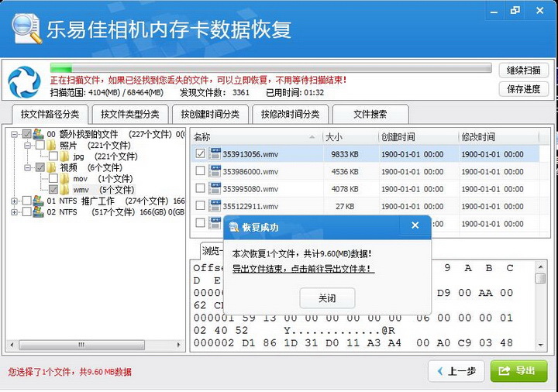Click the folder icon beside jpg

(64, 156)
